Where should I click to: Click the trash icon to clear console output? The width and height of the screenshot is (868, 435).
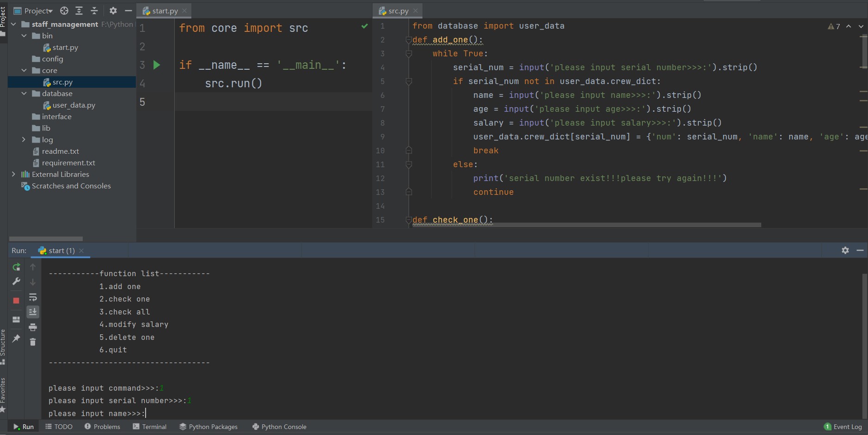(x=33, y=342)
